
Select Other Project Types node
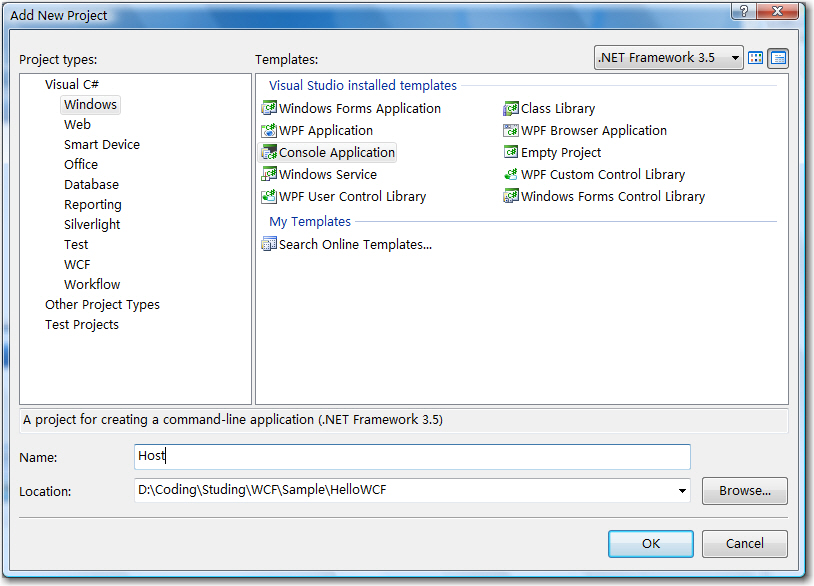pos(102,304)
